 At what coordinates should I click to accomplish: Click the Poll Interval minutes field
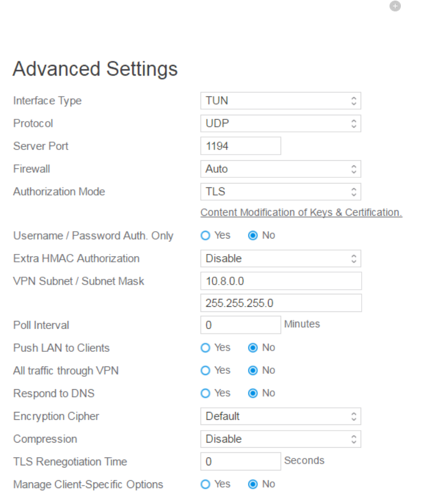[241, 326]
